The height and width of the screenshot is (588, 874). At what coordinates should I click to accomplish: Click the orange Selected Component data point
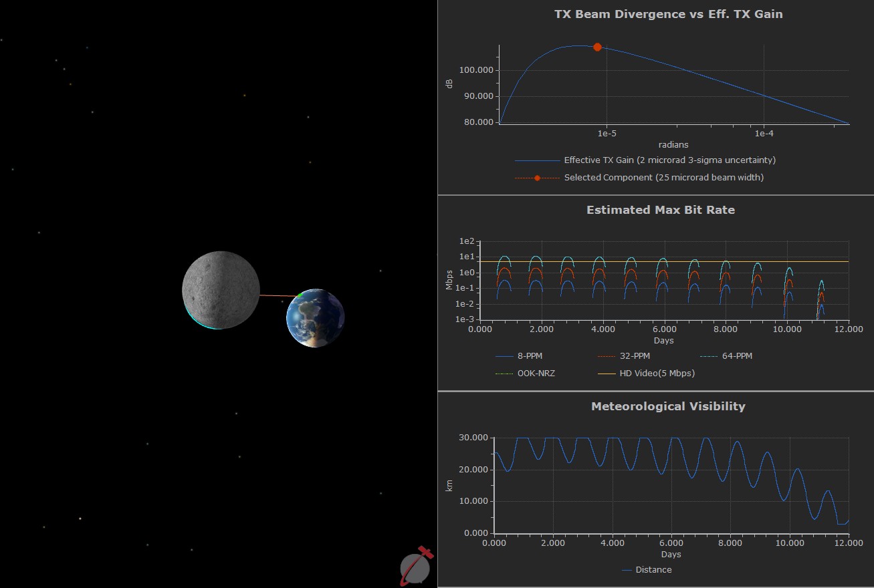[597, 47]
